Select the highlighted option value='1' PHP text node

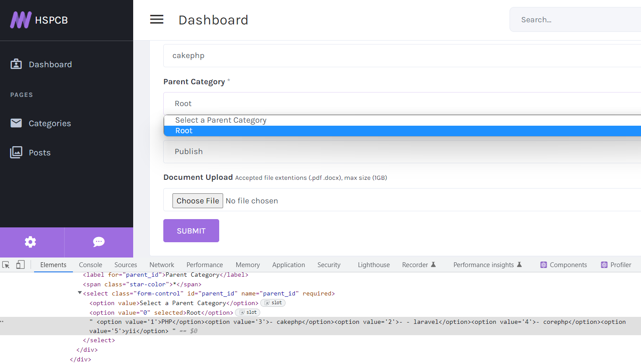[x=320, y=326]
